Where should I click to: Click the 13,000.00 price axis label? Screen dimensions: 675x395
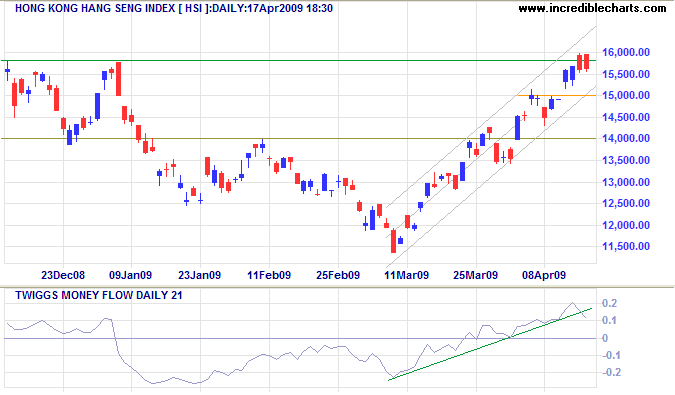[626, 182]
